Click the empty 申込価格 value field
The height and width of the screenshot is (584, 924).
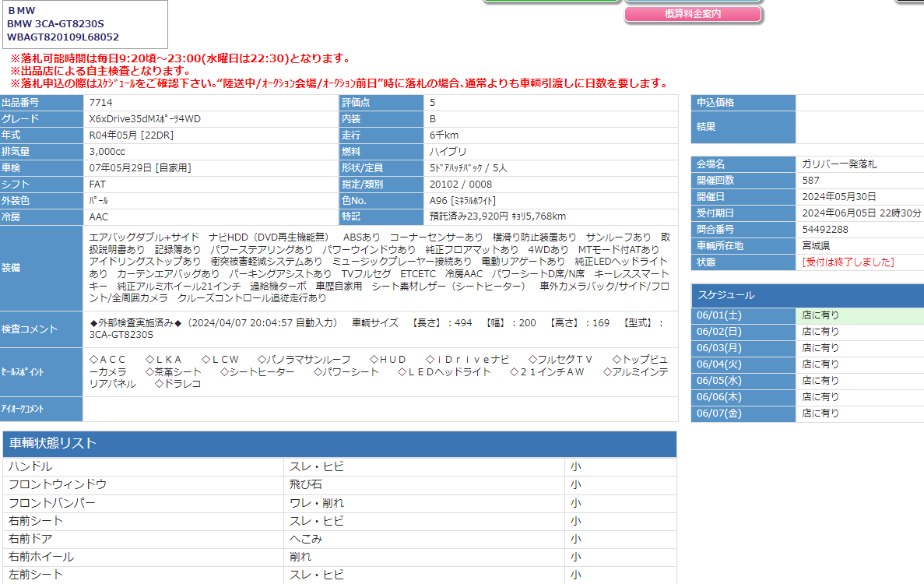tap(859, 103)
